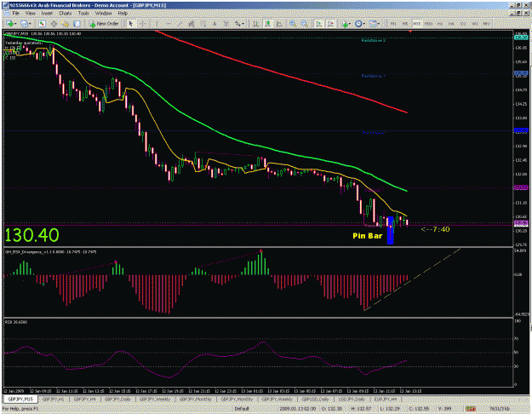Viewport: 532px width, 414px height.
Task: Click the New Order button
Action: 104,24
